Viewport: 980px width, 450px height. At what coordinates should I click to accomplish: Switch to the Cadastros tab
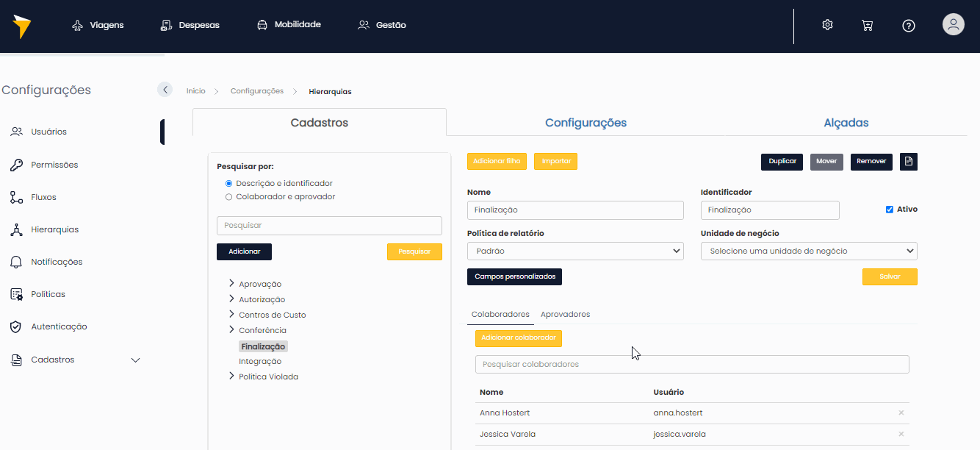320,123
